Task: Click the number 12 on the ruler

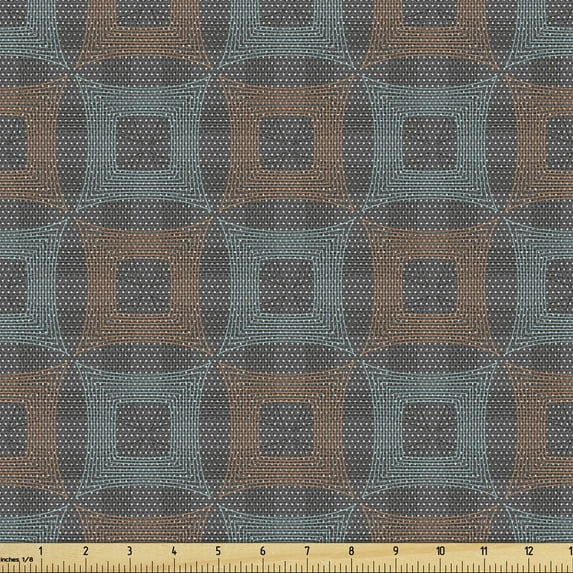Action: click(x=529, y=551)
